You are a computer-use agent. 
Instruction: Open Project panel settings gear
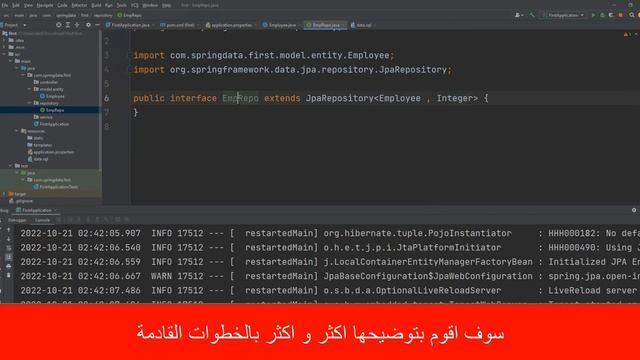coord(88,25)
